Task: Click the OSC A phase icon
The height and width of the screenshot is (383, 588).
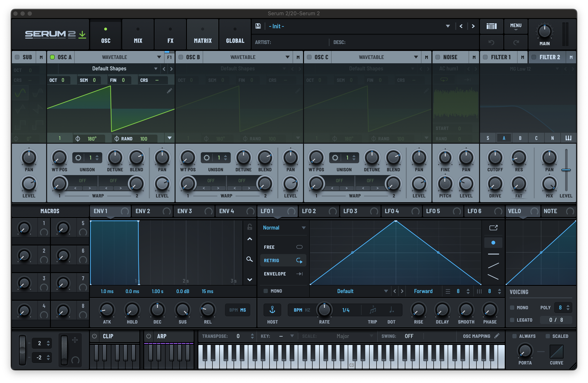Action: (78, 139)
